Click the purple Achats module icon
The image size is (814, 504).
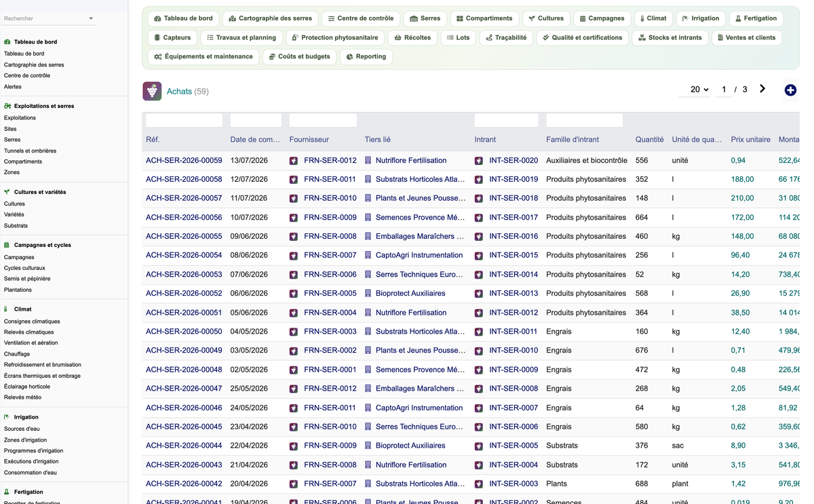[x=152, y=91]
